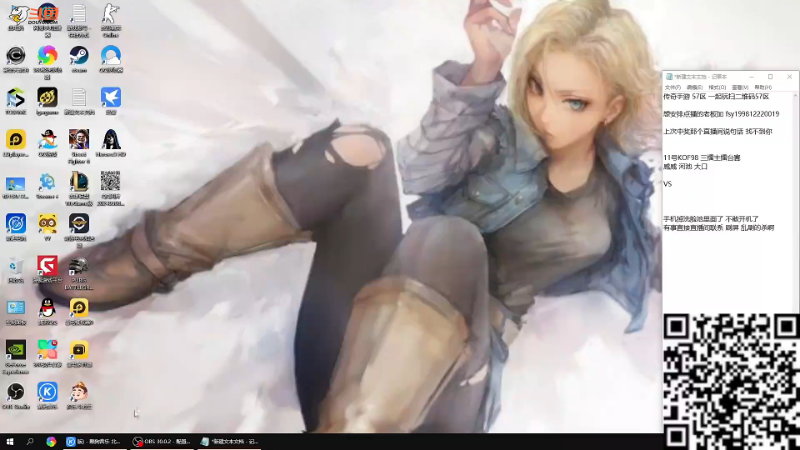This screenshot has width=800, height=450.
Task: Switch to Notepad taskbar button
Action: click(x=229, y=442)
